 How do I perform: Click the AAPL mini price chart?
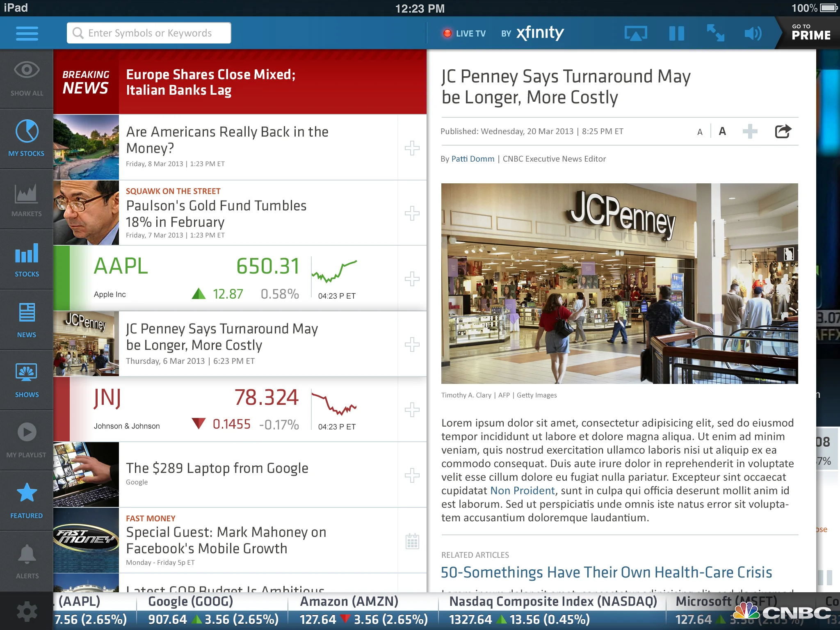click(x=334, y=271)
